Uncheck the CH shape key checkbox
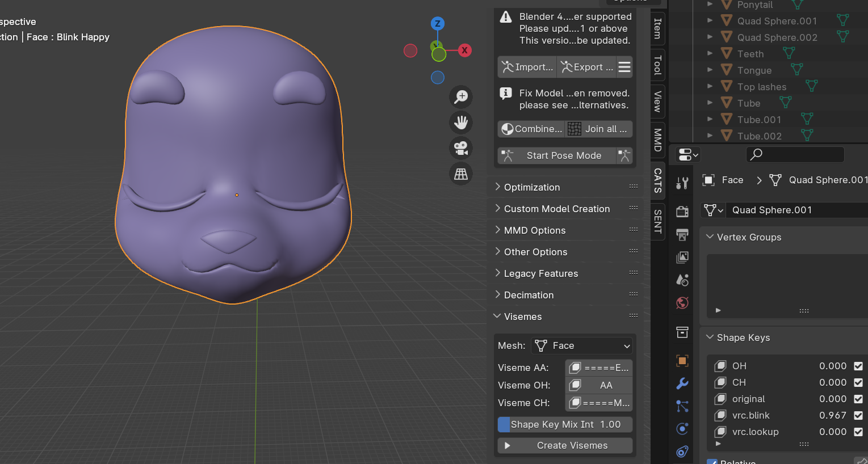 click(858, 382)
